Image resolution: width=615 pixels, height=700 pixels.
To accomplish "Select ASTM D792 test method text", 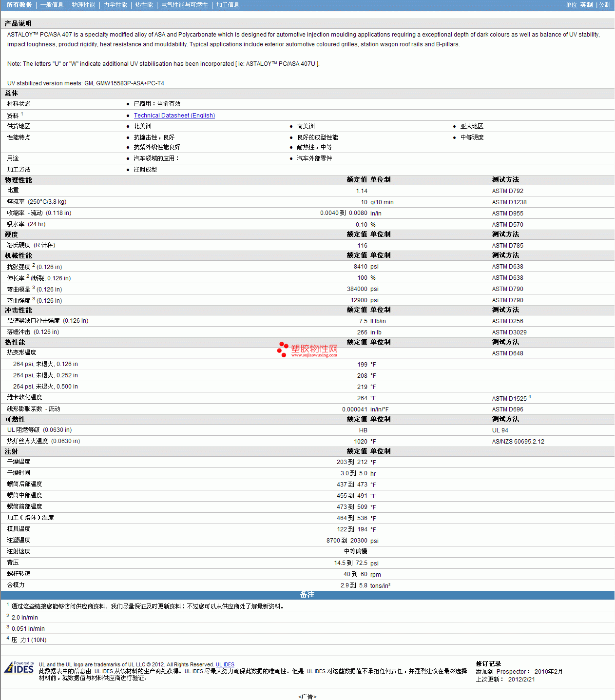I will tap(507, 191).
